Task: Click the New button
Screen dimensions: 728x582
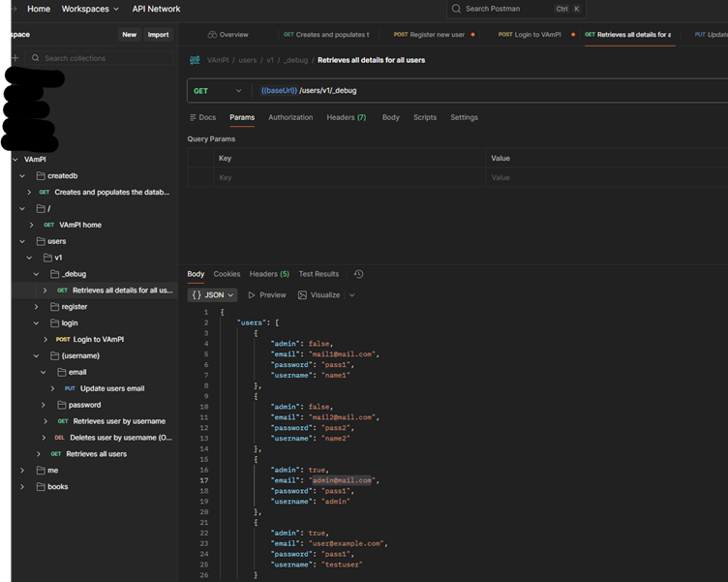Action: 129,35
